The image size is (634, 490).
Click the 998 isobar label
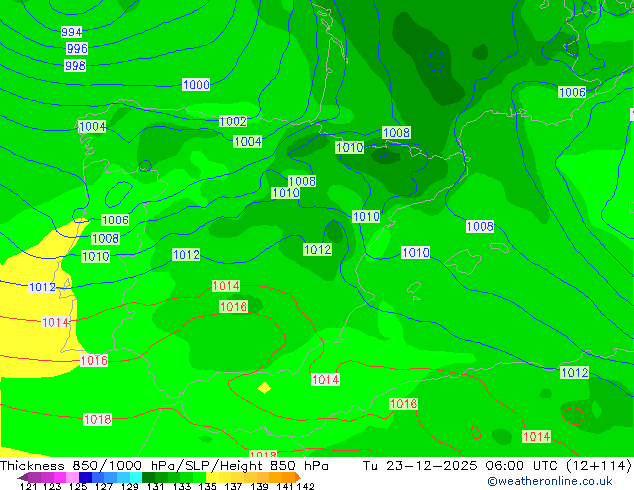(75, 65)
